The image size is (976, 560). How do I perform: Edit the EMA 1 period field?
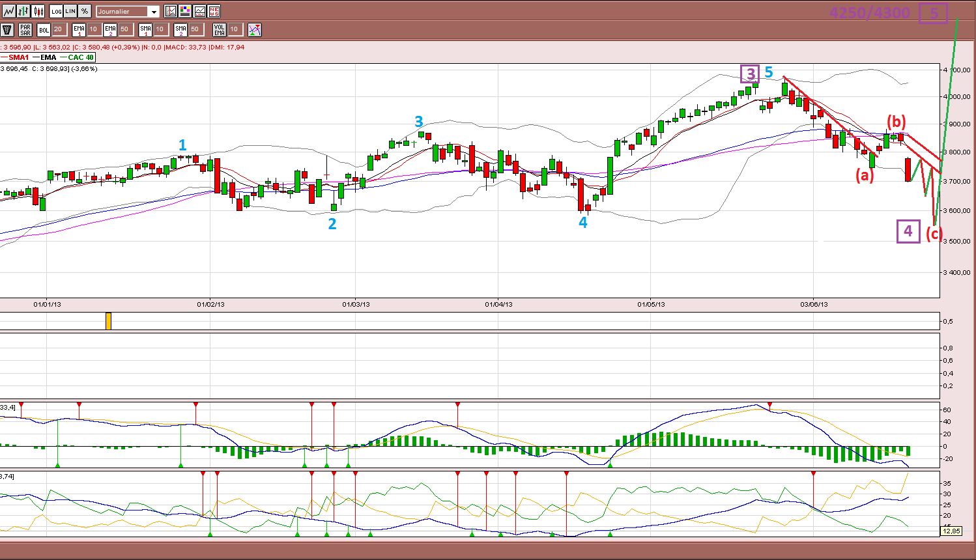click(94, 29)
